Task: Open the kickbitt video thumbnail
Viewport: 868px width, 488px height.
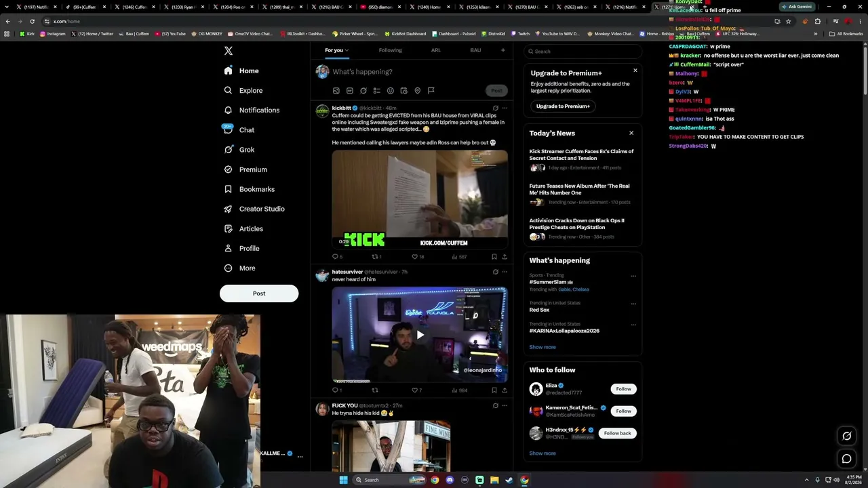Action: pos(420,199)
